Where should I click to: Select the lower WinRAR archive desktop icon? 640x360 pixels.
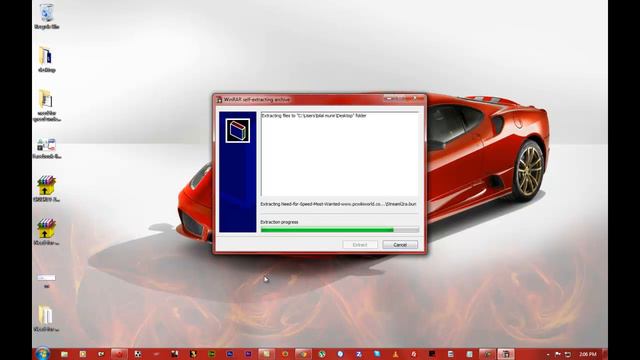coord(47,231)
